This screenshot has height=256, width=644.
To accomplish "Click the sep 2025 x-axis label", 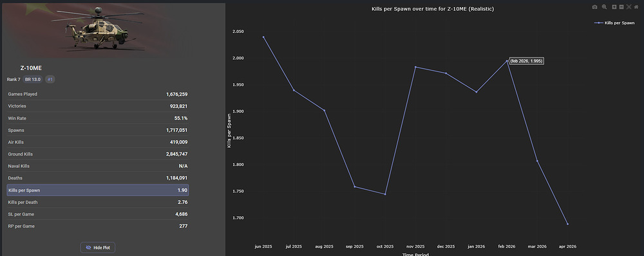I will click(x=354, y=246).
